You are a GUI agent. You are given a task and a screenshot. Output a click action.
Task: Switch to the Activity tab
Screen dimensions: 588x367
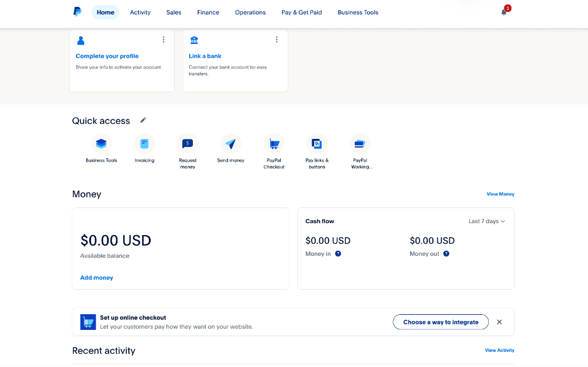tap(140, 12)
